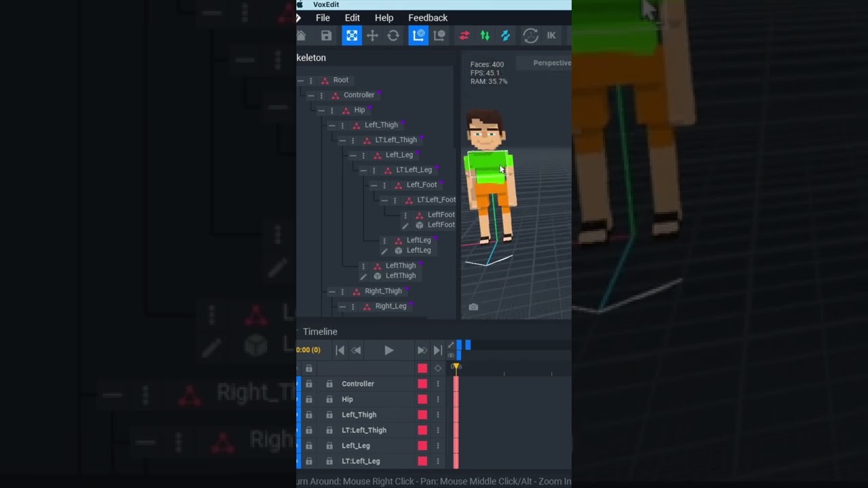Screen dimensions: 868x488
Task: Open the Help menu
Action: pos(384,18)
